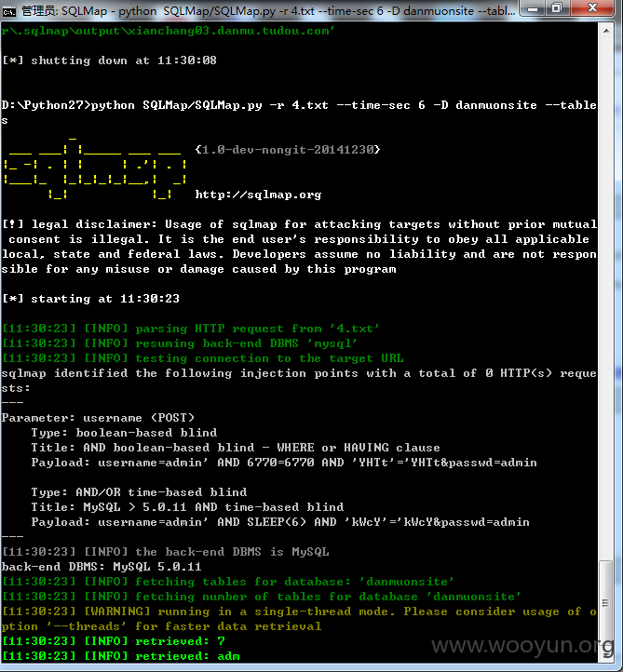Click the yellow sqlmap ASCII art logo

click(x=95, y=168)
